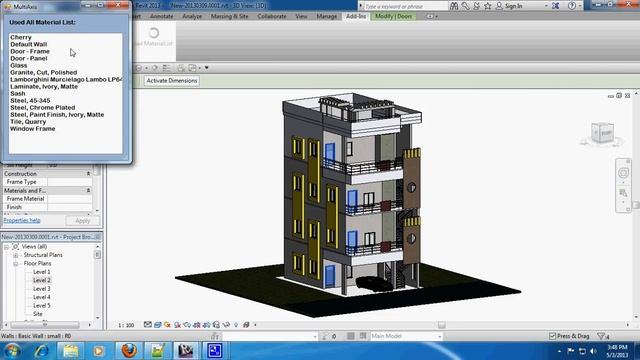Click the ViewCube in the 3D view
This screenshot has height=360, width=640.
click(x=602, y=133)
